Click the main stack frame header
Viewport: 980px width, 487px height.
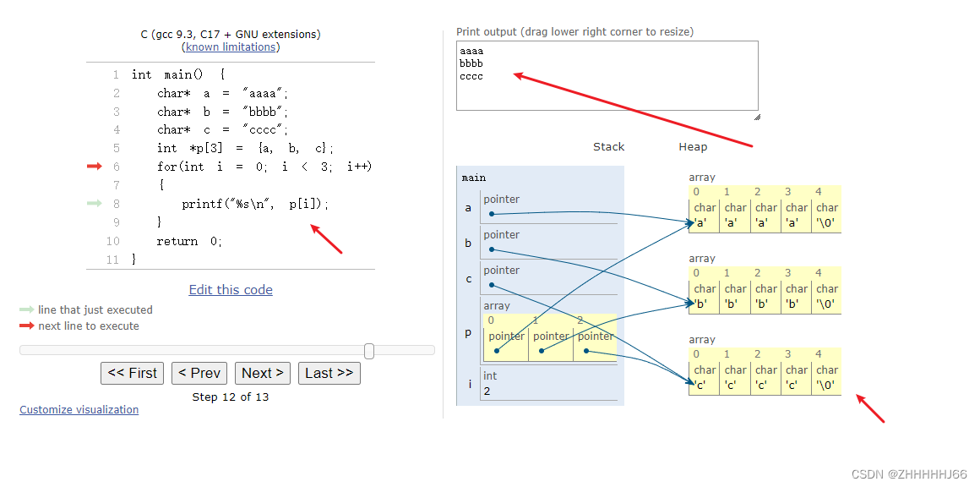pos(474,178)
